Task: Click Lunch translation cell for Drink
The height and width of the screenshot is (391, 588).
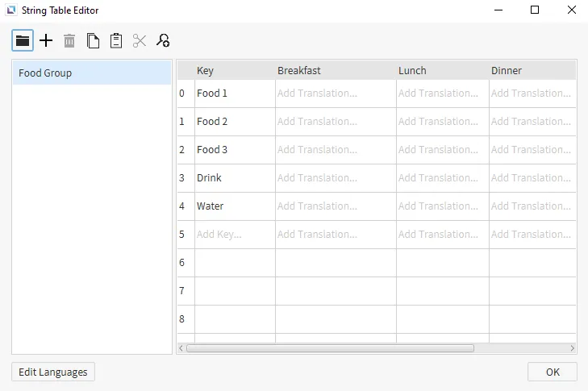Action: (442, 178)
